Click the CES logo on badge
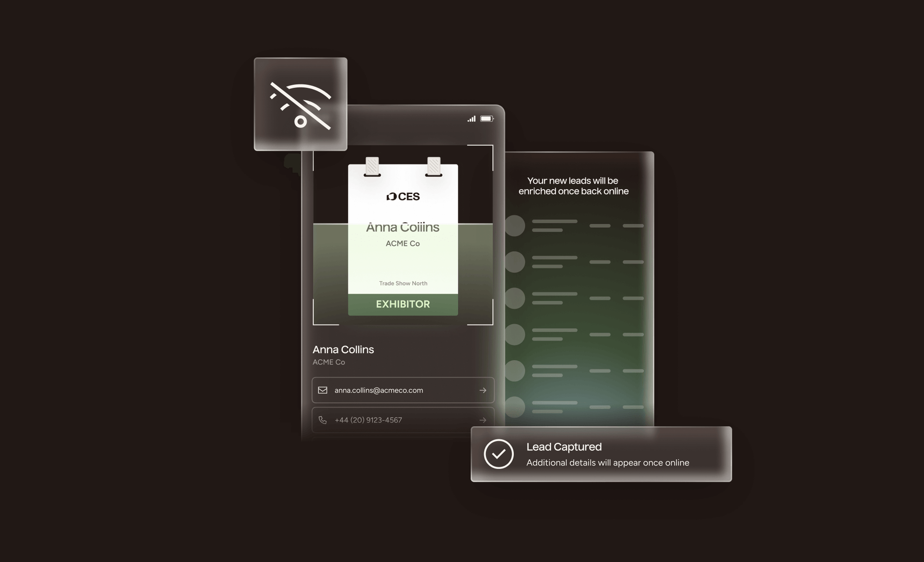The width and height of the screenshot is (924, 562). [403, 197]
